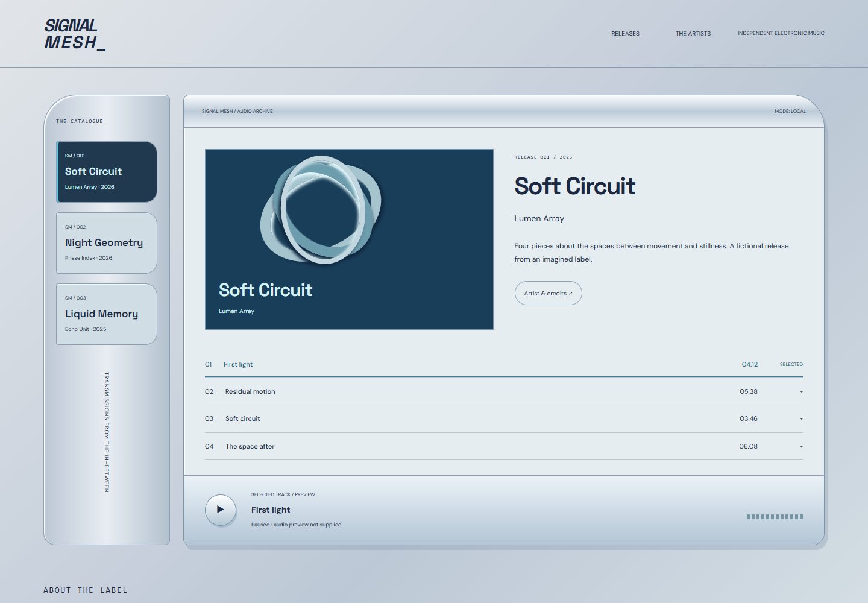Click the Soft Circuit album artwork
This screenshot has height=603, width=868.
coord(349,239)
